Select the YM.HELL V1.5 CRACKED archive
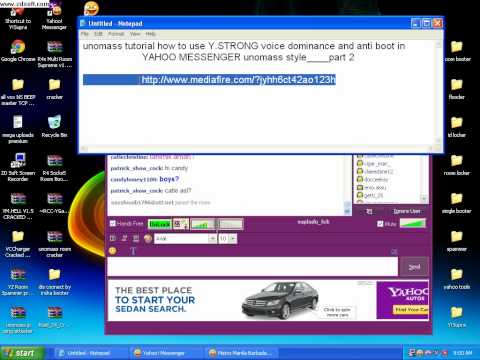 click(18, 205)
